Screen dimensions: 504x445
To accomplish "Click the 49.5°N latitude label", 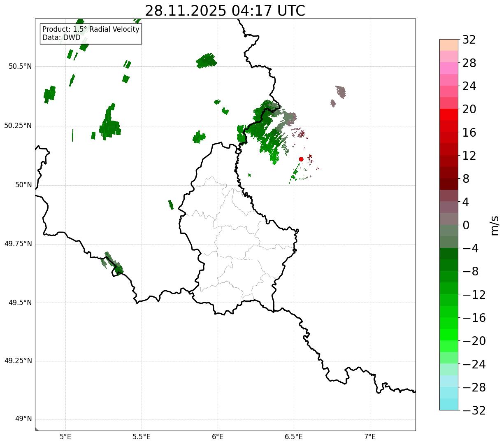I will tap(20, 303).
